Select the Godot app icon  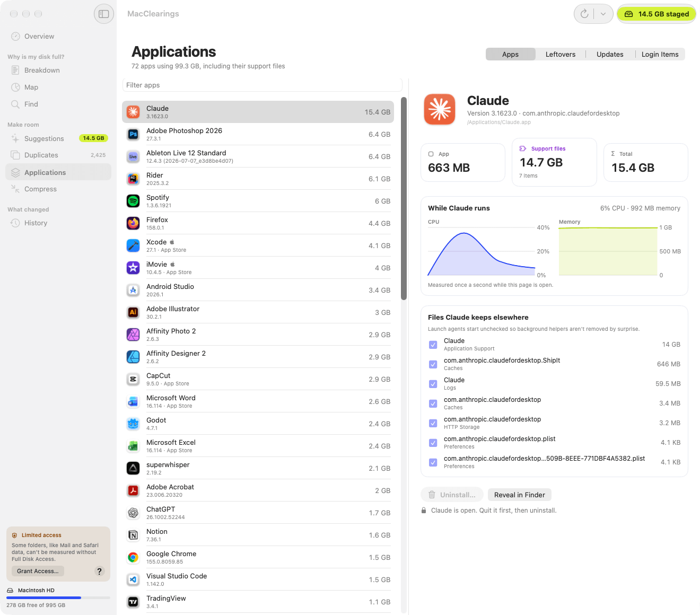[x=133, y=424]
